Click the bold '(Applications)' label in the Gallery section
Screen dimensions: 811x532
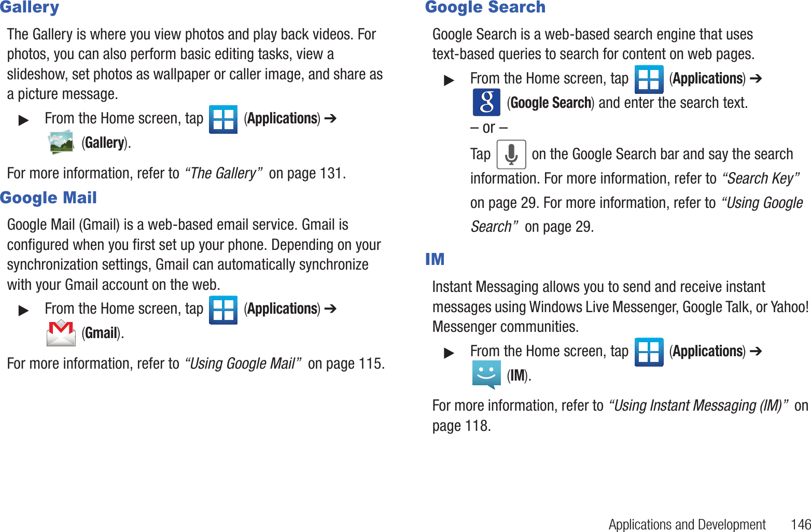(x=282, y=119)
